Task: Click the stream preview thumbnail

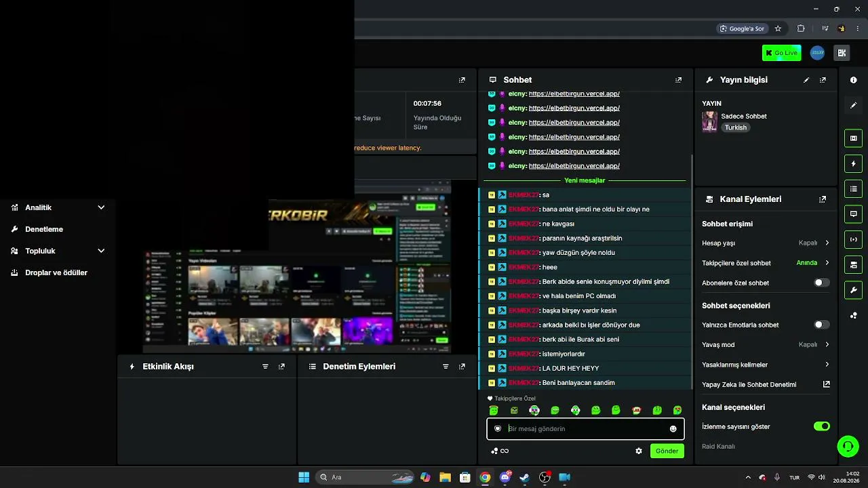Action: (298, 267)
